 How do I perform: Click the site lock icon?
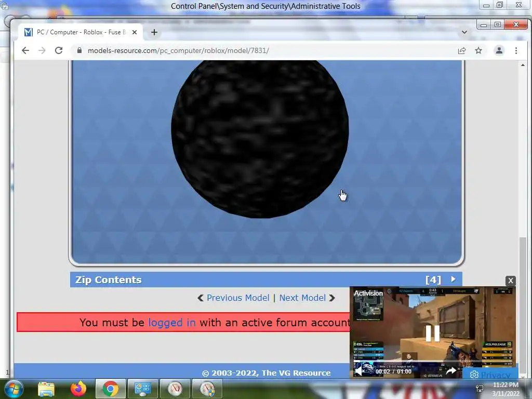pyautogui.click(x=79, y=50)
